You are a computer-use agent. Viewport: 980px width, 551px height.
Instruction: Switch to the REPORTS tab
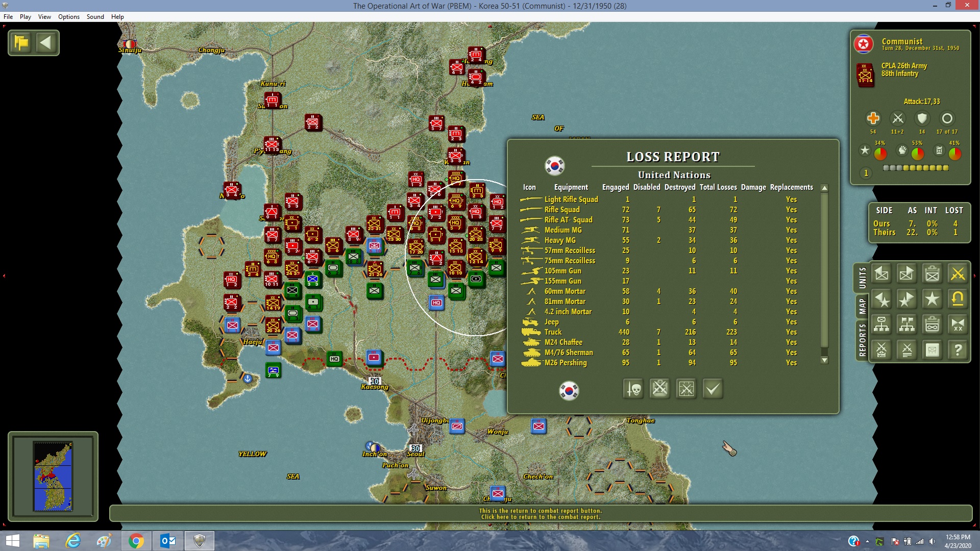[x=862, y=340]
